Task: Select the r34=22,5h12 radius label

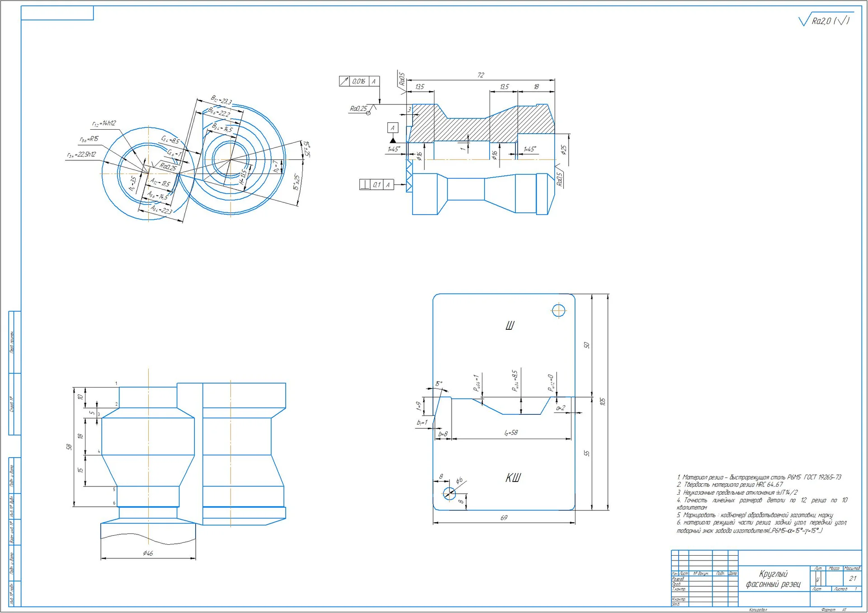Action: pos(81,154)
